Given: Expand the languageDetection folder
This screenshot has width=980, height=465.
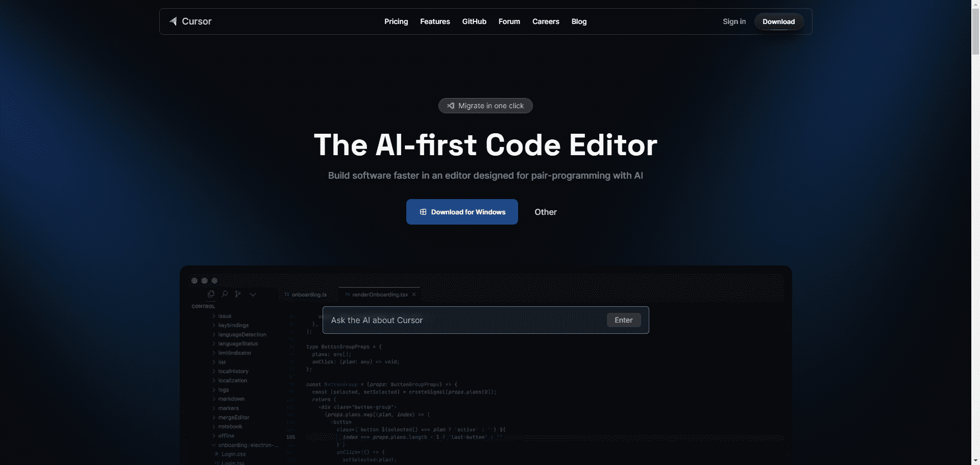Looking at the screenshot, I should [x=239, y=334].
